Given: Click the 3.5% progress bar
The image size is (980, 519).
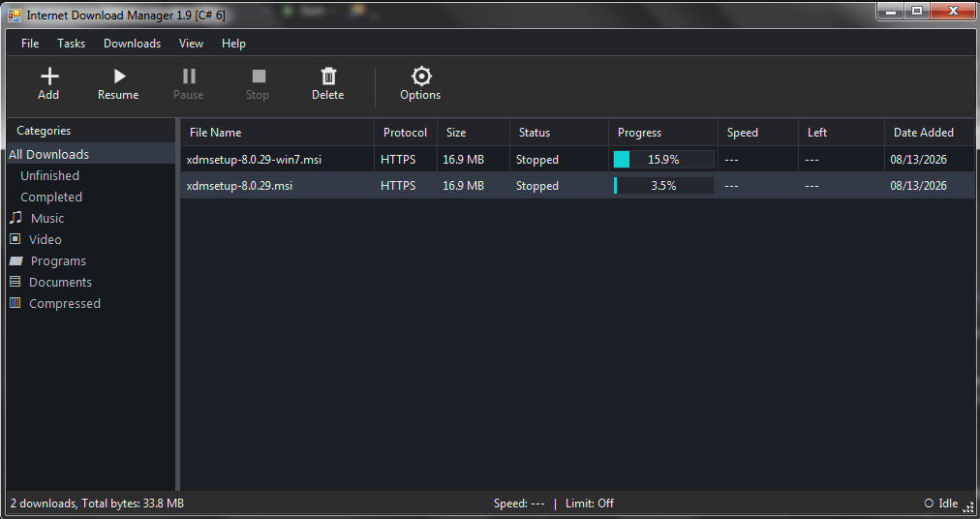Looking at the screenshot, I should click(x=663, y=186).
